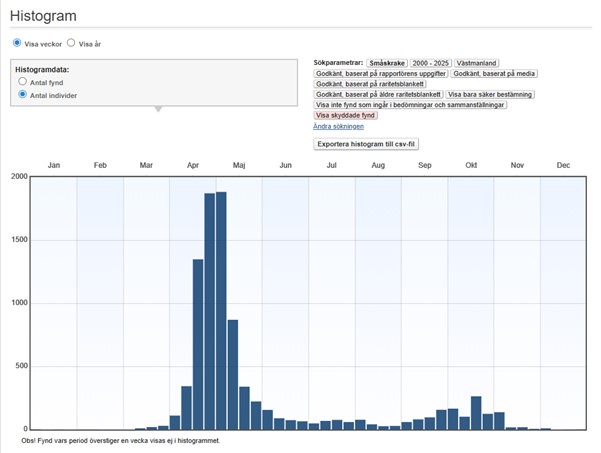Image resolution: width=601 pixels, height=453 pixels.
Task: Click 'Godkänt, baserat på raritetsblankett' tag
Action: coord(370,84)
